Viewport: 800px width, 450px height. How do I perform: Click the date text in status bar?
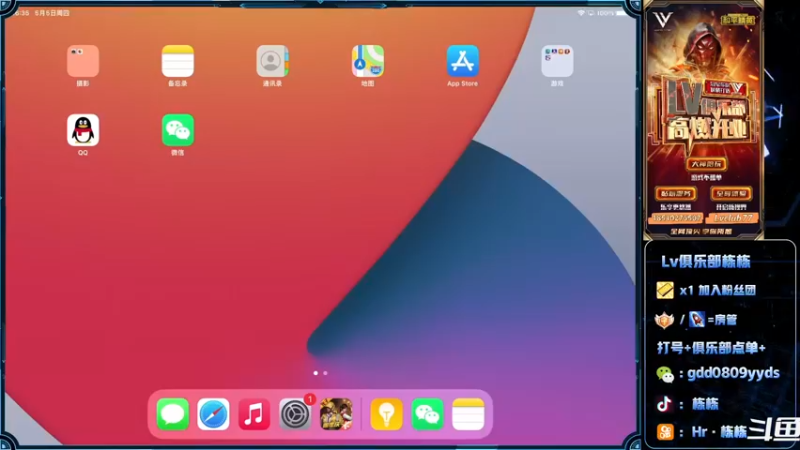click(52, 13)
